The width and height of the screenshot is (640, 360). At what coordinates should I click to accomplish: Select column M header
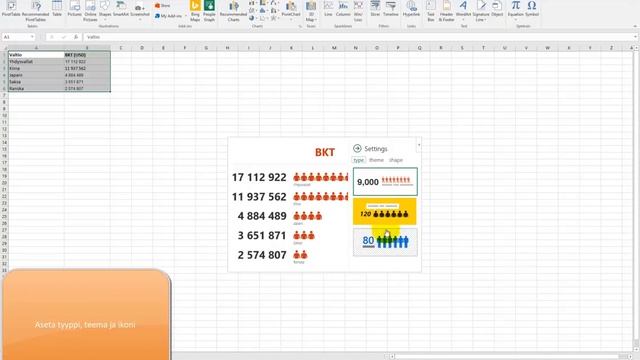(x=334, y=48)
